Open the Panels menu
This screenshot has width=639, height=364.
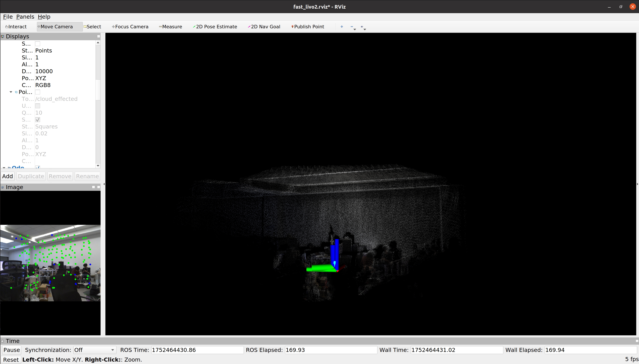pos(25,17)
